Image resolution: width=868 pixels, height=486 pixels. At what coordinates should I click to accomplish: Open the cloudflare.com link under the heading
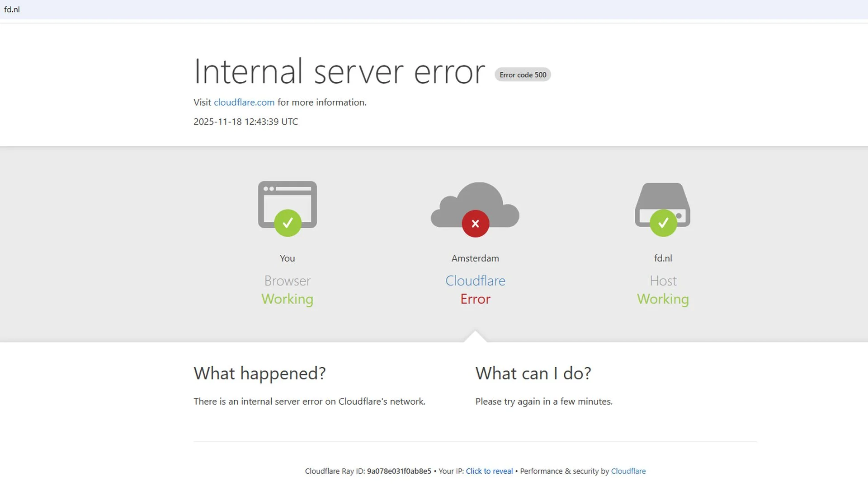coord(244,103)
